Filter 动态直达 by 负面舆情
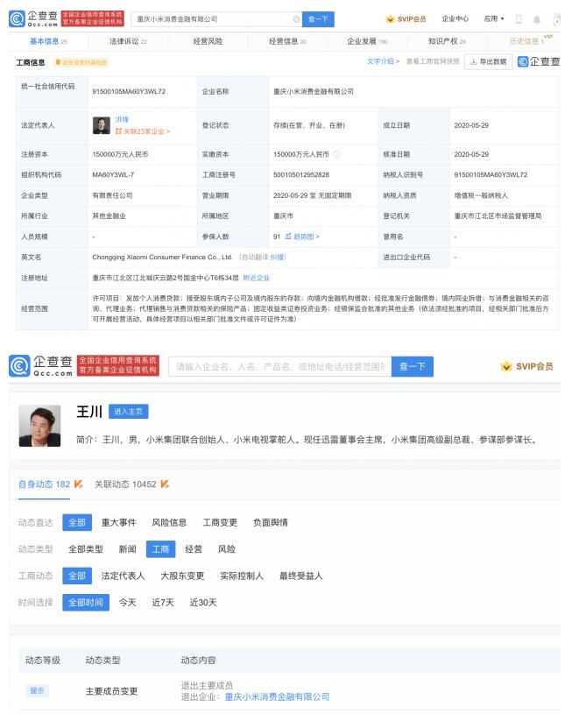The image size is (586, 728). (x=271, y=522)
